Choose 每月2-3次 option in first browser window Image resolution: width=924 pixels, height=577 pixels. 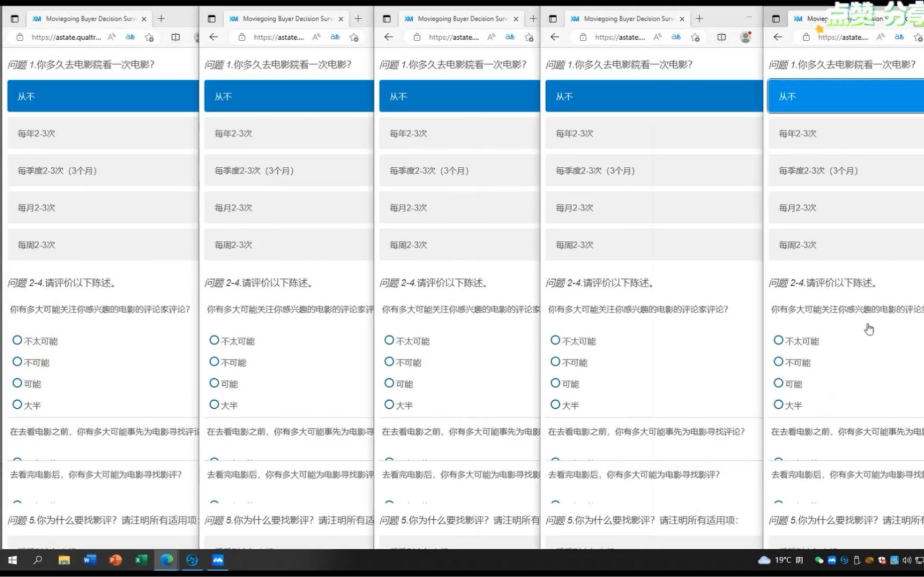(x=103, y=207)
